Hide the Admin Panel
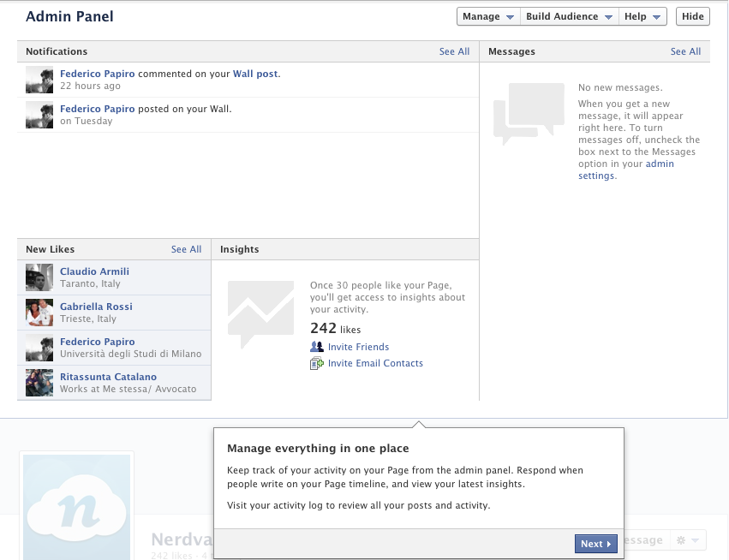729x560 pixels. [x=692, y=17]
